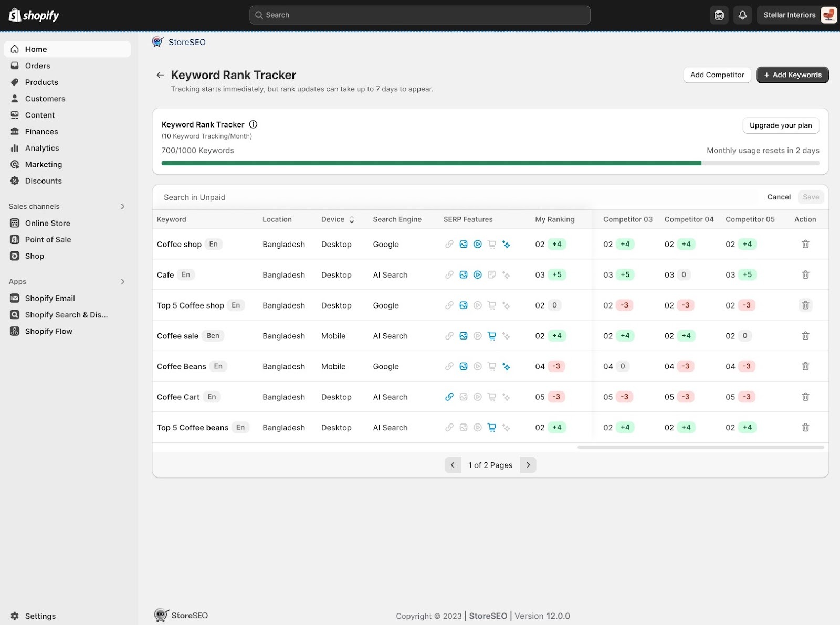Open the Keyword Rank Tracker info tooltip

coord(253,124)
